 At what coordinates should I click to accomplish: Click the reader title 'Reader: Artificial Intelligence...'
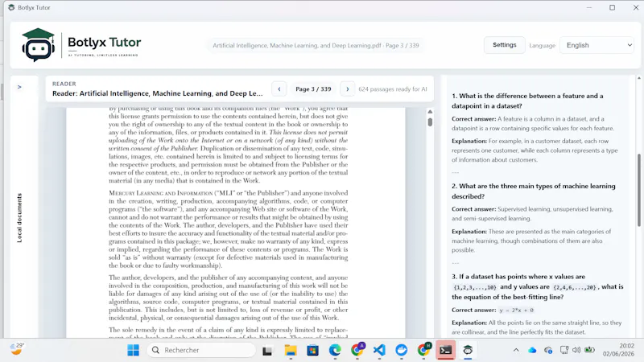coord(157,93)
